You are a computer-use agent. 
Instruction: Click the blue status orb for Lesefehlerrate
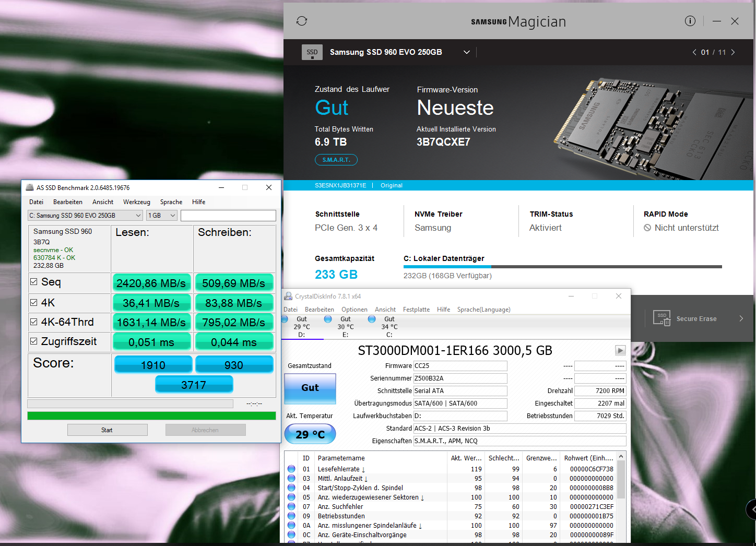(x=291, y=469)
